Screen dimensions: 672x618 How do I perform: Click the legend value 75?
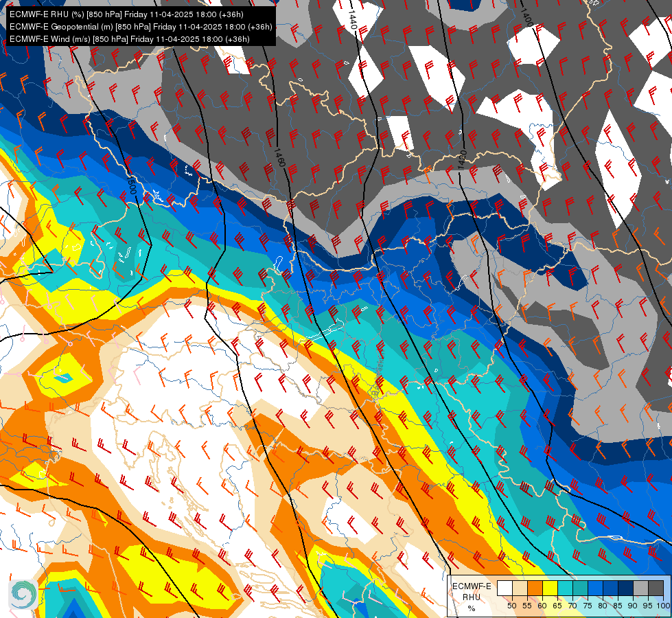(588, 606)
